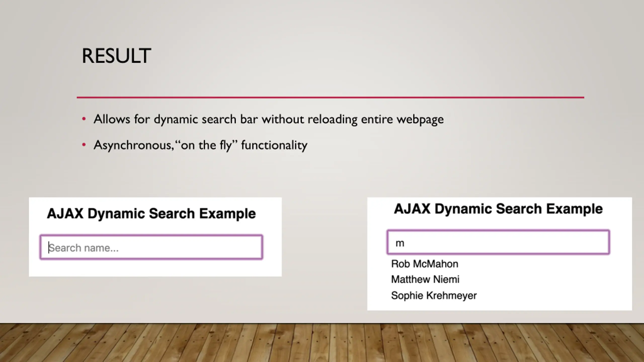Select the Matthew Niemi suggestion

pos(425,279)
